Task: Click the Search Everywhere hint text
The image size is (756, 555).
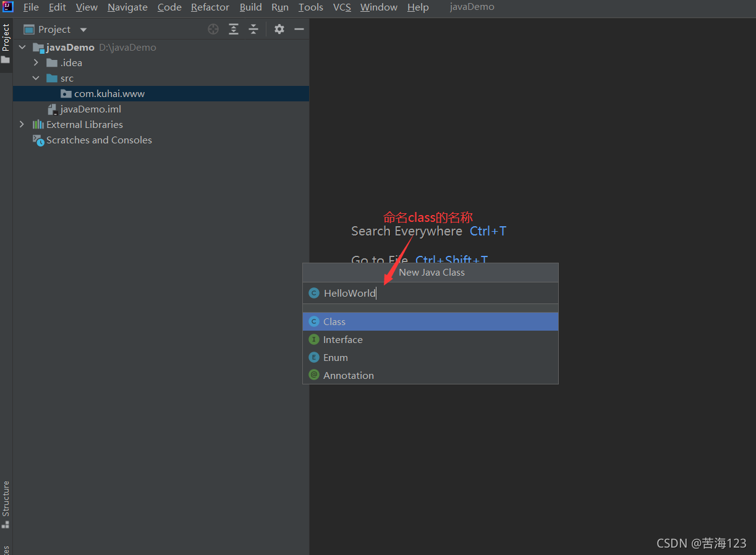Action: coord(407,231)
